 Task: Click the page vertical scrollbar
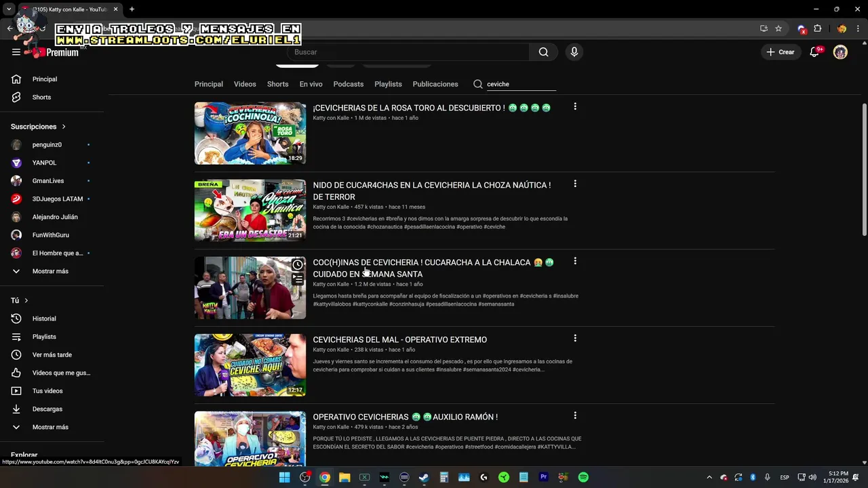[864, 169]
